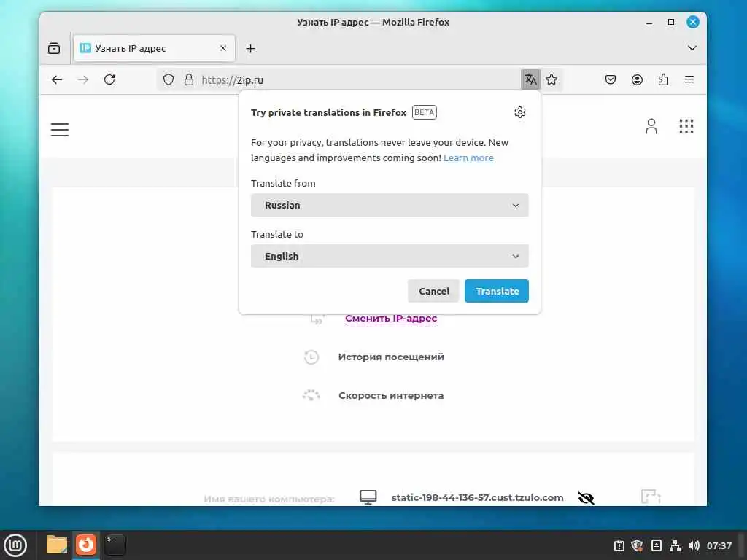Click the Firefox taskbar button
This screenshot has height=560, width=747.
(x=86, y=545)
